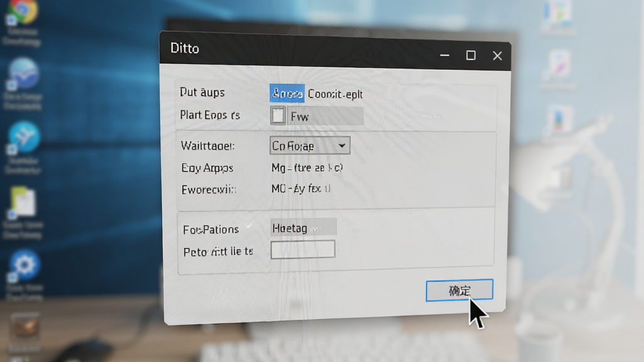Open the blue airplane desktop shortcut icon

(24, 136)
